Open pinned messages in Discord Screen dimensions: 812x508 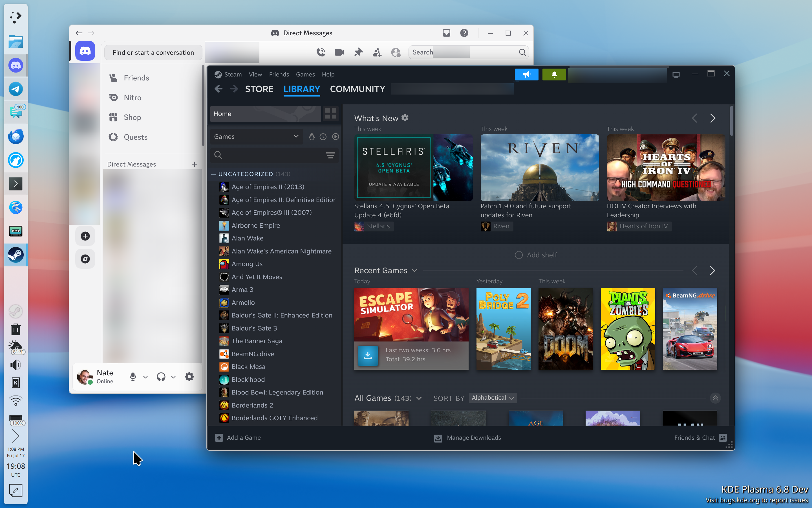point(358,52)
